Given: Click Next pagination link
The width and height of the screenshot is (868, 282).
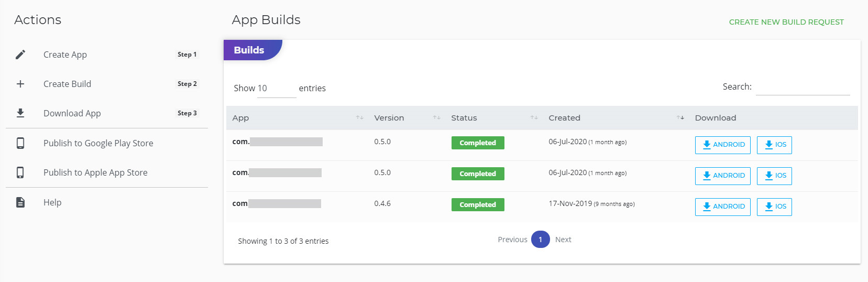Looking at the screenshot, I should point(563,240).
